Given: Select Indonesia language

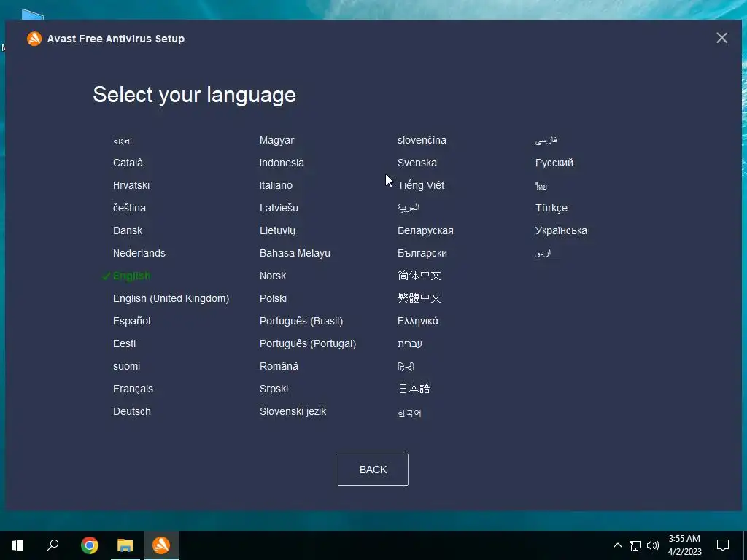Looking at the screenshot, I should [x=282, y=163].
